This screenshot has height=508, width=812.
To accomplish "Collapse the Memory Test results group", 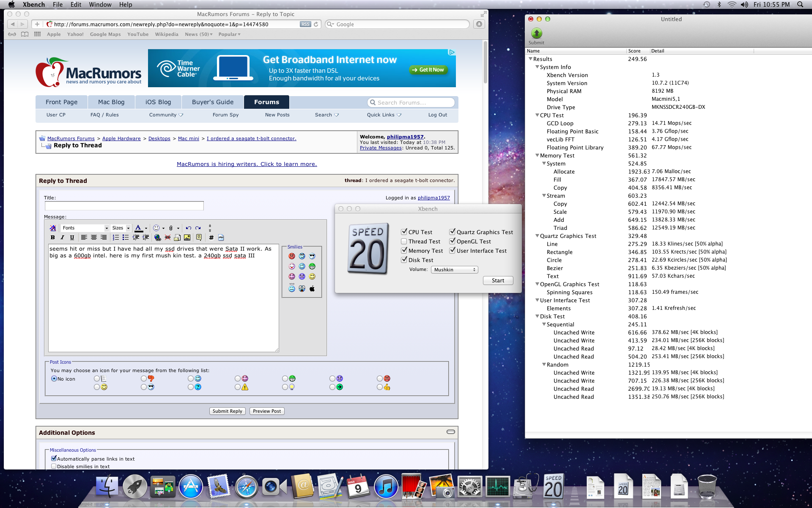I will point(537,155).
